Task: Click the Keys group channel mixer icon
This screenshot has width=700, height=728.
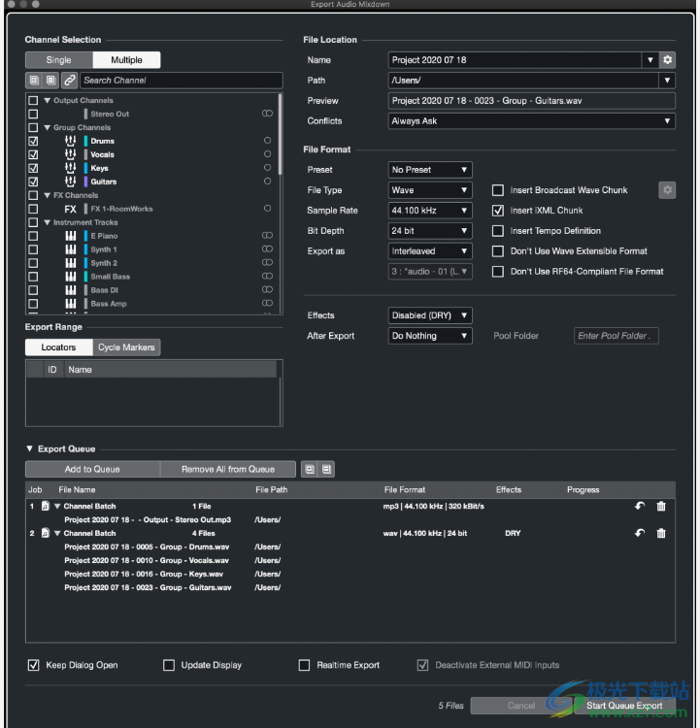Action: pyautogui.click(x=70, y=168)
